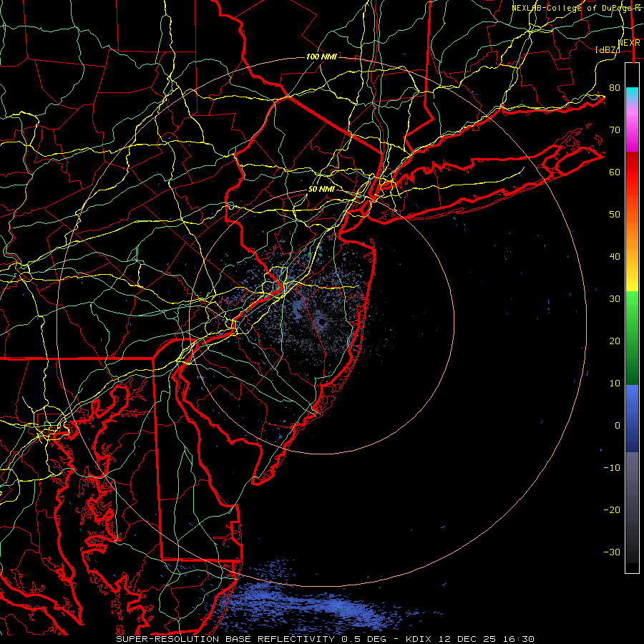Screen dimensions: 644x644
Task: Click the 80 value on the dBZ scale
Action: [615, 87]
